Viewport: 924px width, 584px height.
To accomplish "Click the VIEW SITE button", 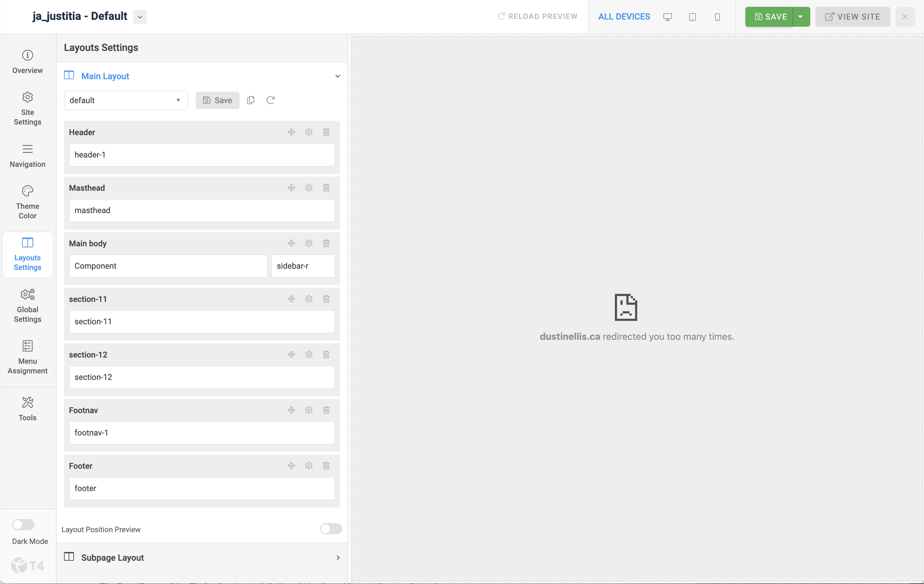I will 852,17.
